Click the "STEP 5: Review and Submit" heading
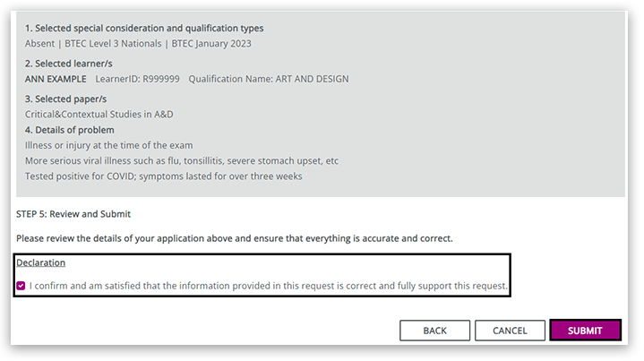644x361 pixels. (x=73, y=214)
